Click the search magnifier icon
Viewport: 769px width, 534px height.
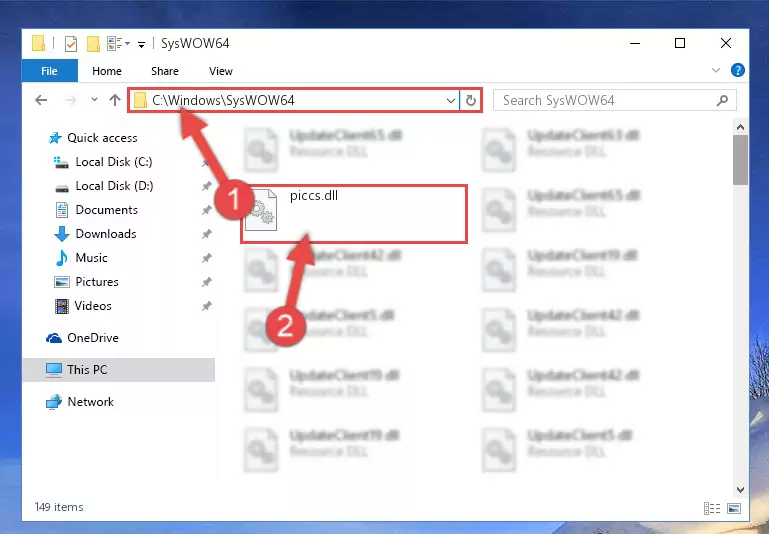722,101
